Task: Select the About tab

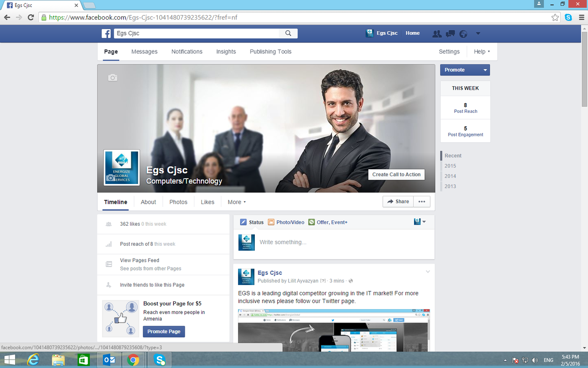Action: click(148, 202)
